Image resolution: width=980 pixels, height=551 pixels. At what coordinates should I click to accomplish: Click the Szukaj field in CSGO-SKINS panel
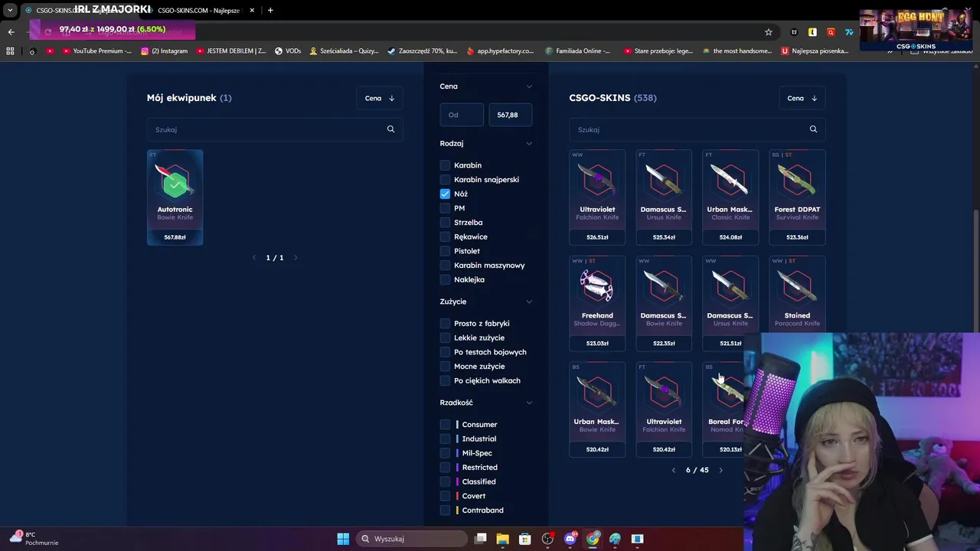pyautogui.click(x=697, y=129)
